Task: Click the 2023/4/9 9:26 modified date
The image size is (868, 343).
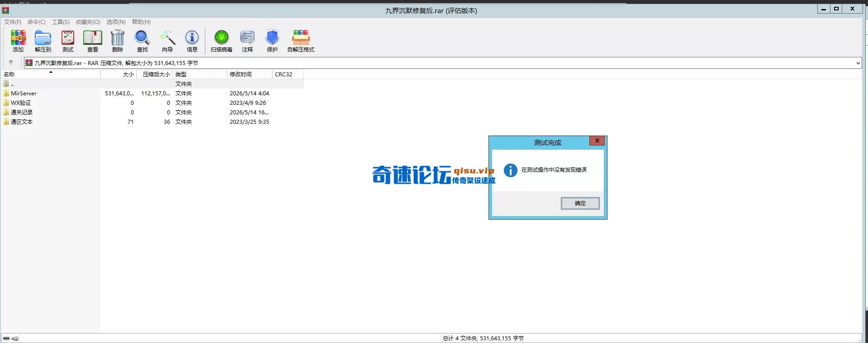Action: [x=248, y=103]
